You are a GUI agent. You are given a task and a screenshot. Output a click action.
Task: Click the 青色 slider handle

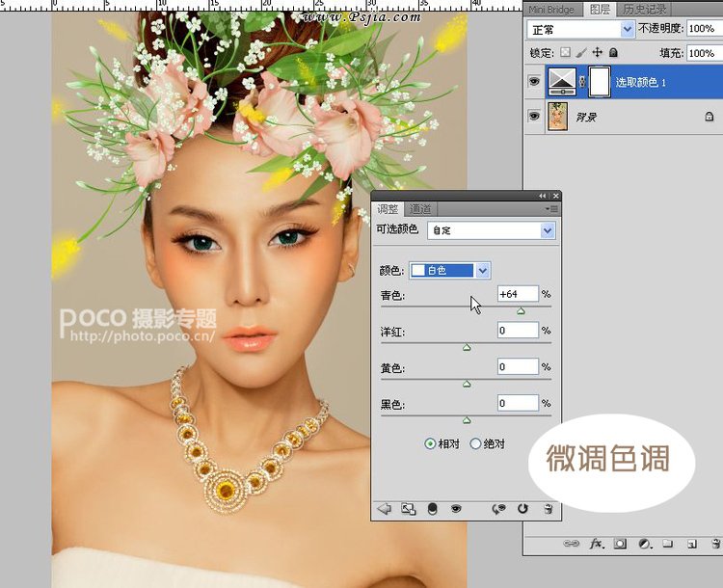[x=521, y=311]
